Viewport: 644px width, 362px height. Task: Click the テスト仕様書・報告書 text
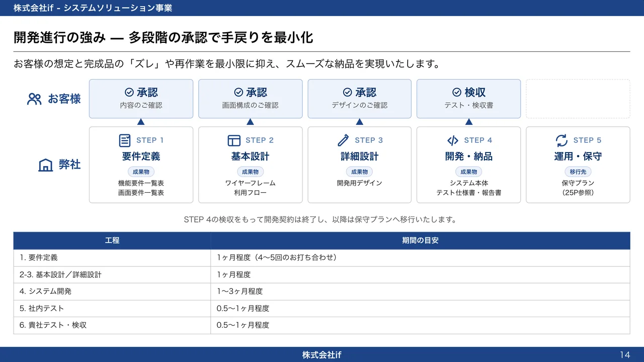point(469,193)
